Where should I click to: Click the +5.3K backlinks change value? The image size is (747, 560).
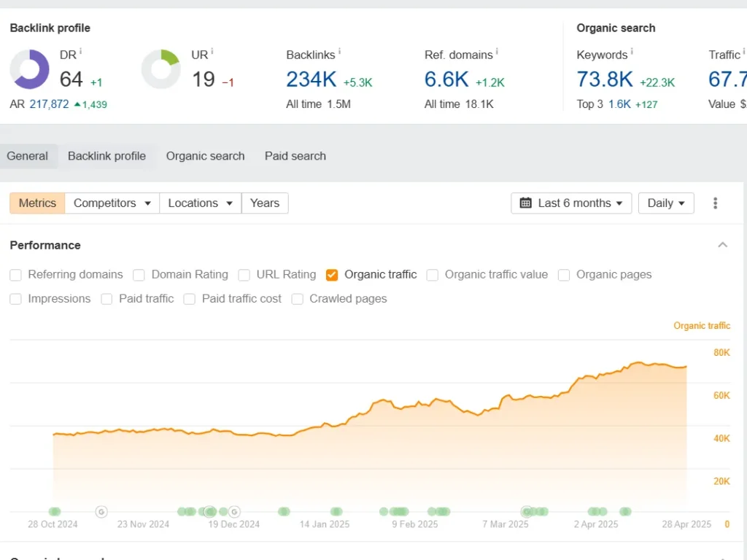point(357,83)
